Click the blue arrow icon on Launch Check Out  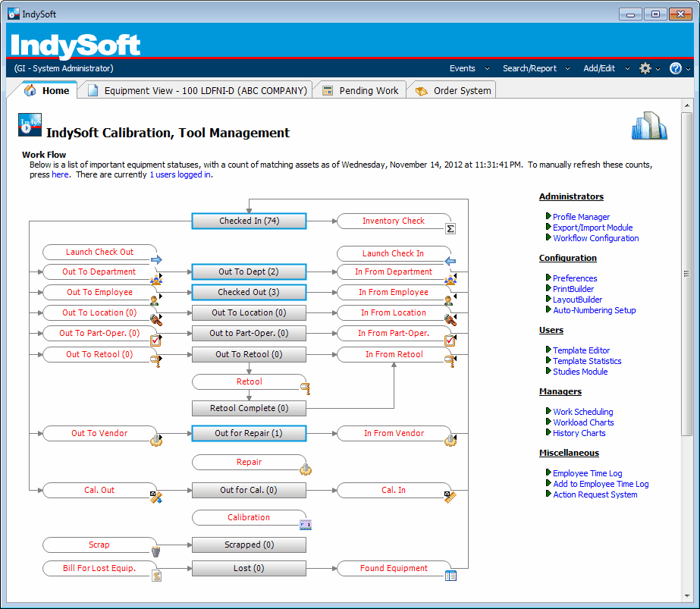(156, 259)
